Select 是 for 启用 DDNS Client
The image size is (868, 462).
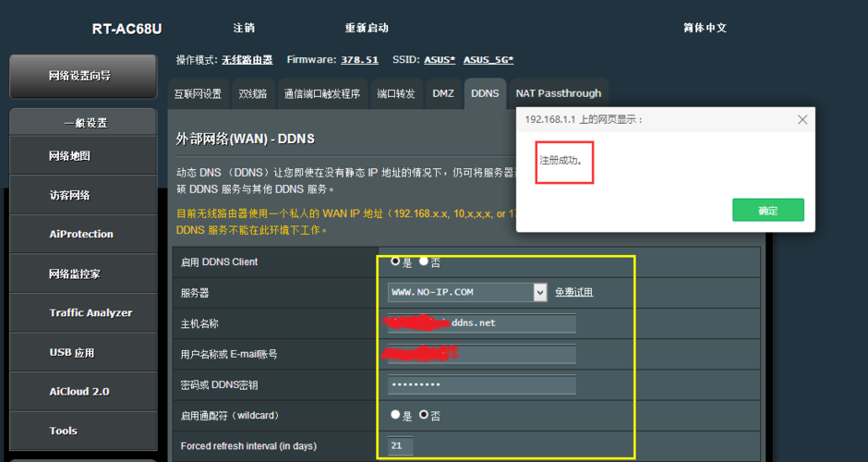tap(395, 261)
